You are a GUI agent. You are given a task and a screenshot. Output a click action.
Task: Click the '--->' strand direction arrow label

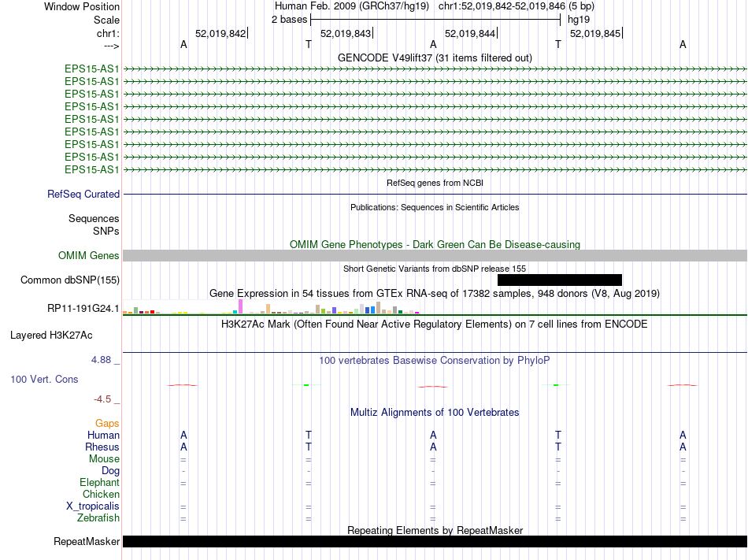(x=111, y=46)
